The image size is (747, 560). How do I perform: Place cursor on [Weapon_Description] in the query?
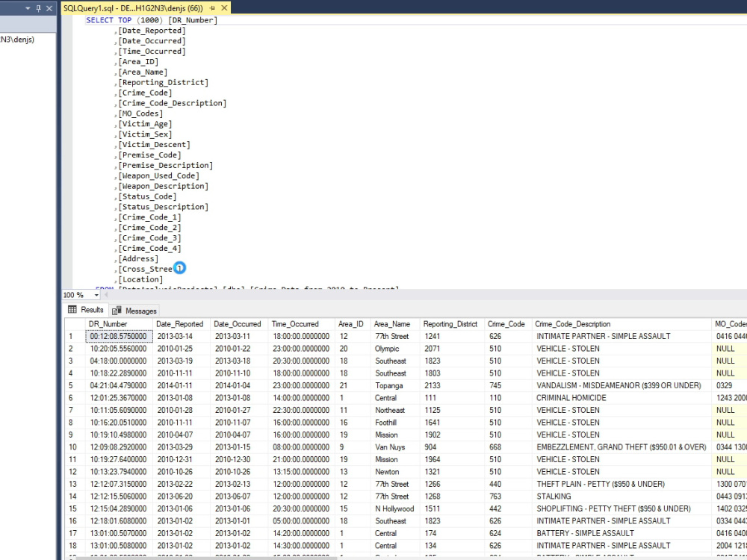pos(164,186)
